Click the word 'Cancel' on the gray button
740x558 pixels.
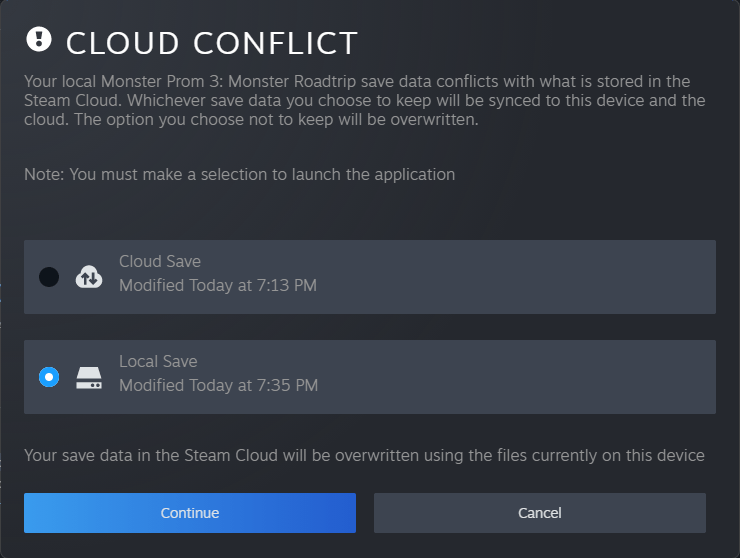[539, 513]
